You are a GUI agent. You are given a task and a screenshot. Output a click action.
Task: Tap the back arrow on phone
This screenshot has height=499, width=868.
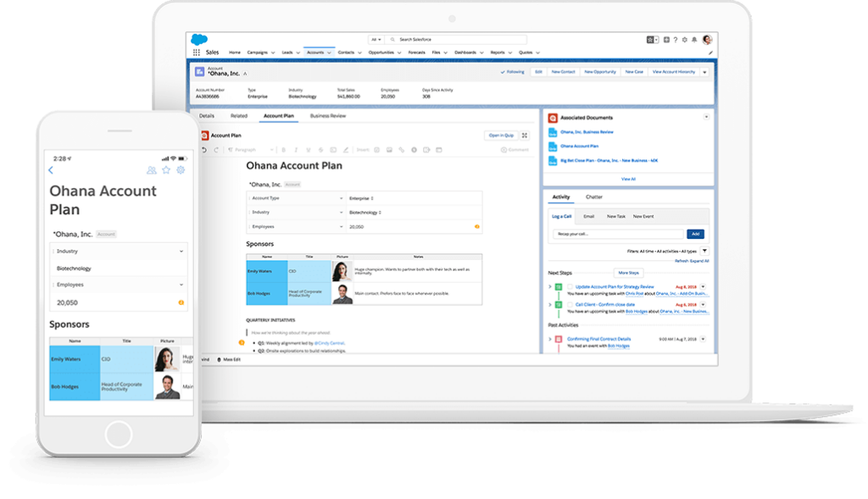(51, 170)
